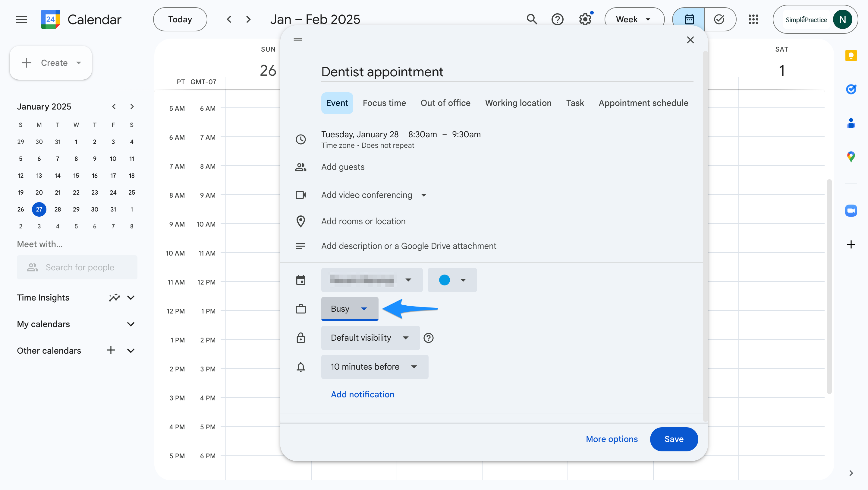Click the Save button

(x=674, y=439)
